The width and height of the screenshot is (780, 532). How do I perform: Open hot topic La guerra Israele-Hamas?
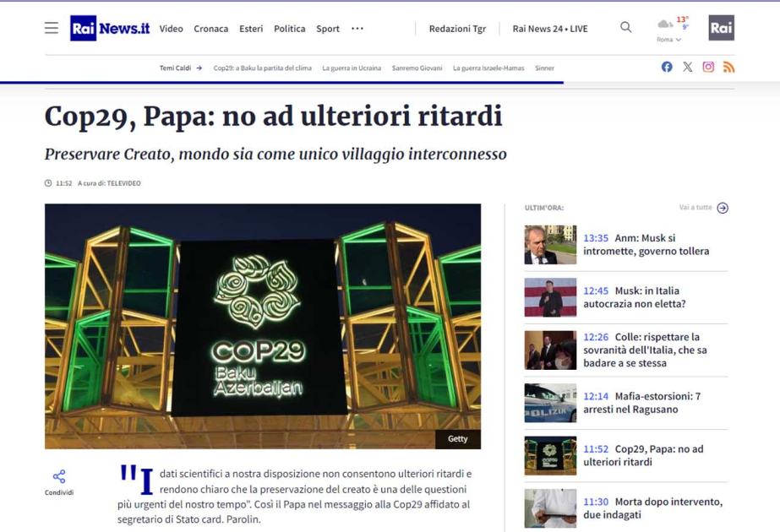(488, 68)
